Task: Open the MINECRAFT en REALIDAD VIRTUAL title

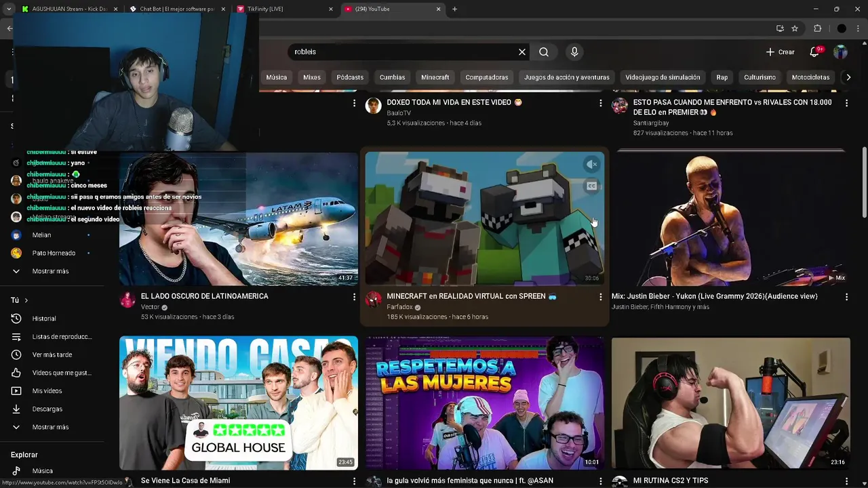Action: tap(471, 296)
